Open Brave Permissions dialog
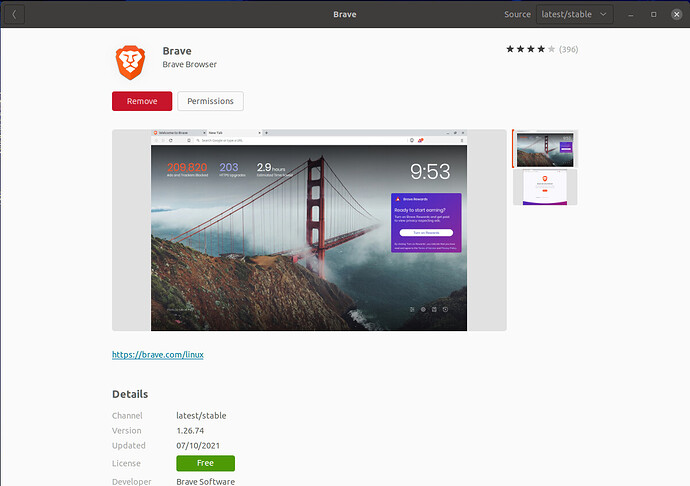 pyautogui.click(x=210, y=101)
